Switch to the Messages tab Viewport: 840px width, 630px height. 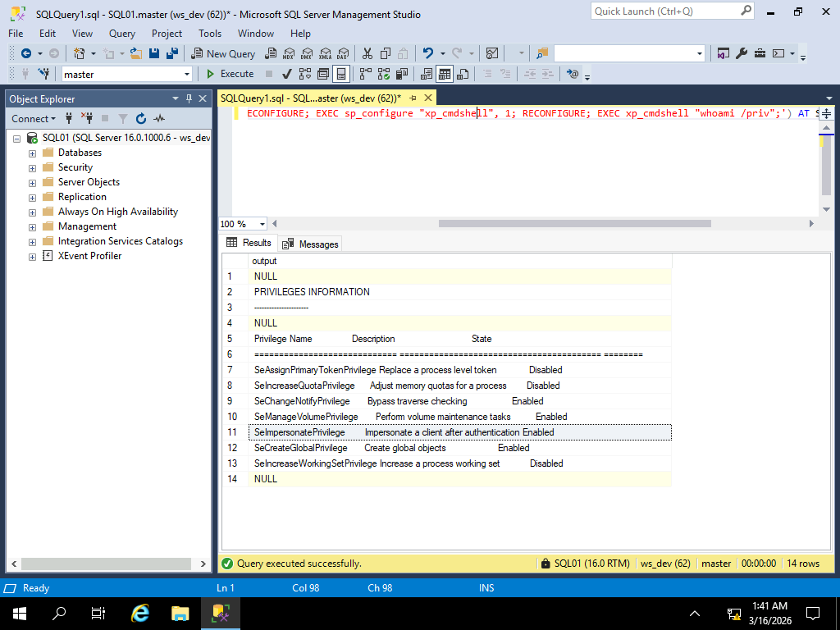point(311,244)
